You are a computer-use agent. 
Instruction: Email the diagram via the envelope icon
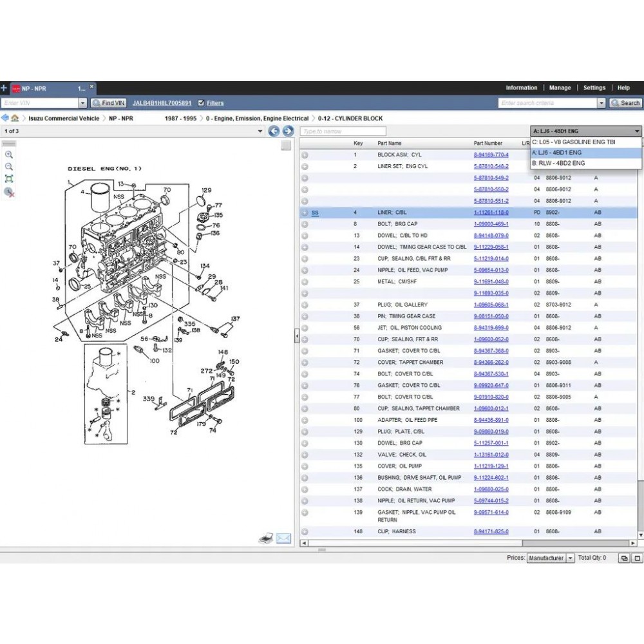tap(283, 538)
